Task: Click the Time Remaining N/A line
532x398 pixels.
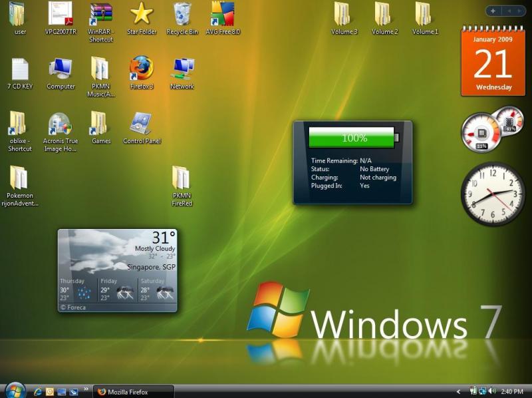Action: click(x=341, y=160)
